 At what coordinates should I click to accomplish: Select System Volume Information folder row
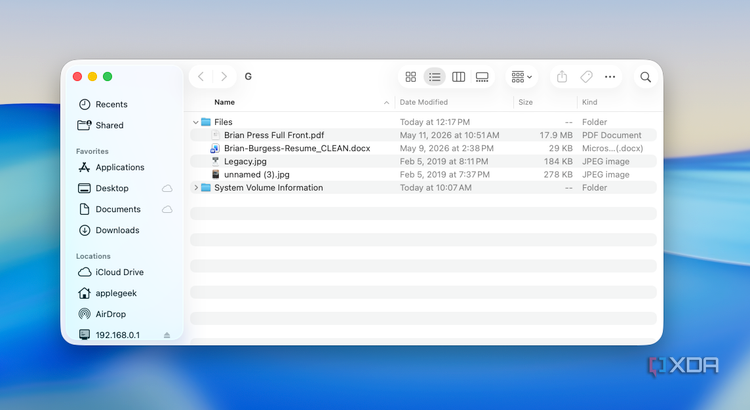423,188
